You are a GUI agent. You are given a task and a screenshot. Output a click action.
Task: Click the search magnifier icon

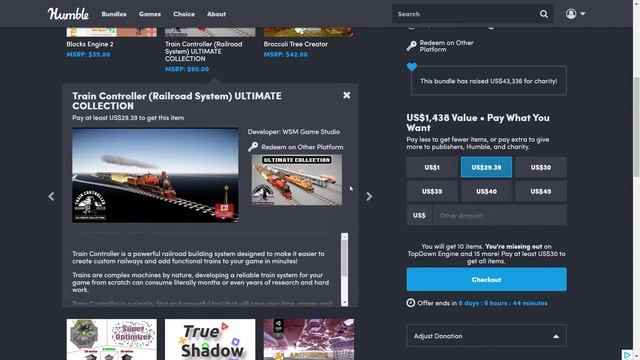(x=544, y=14)
